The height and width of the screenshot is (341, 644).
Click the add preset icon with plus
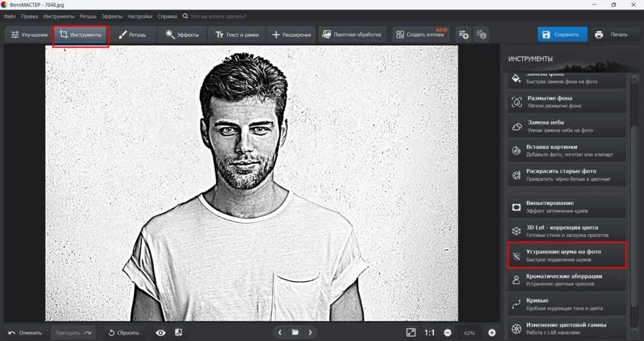(x=463, y=34)
